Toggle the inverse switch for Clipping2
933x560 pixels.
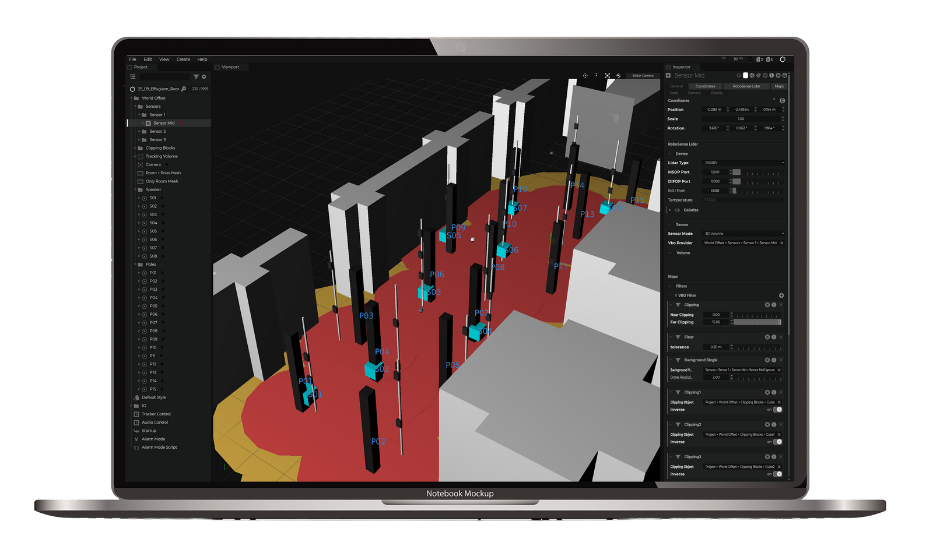pos(777,442)
